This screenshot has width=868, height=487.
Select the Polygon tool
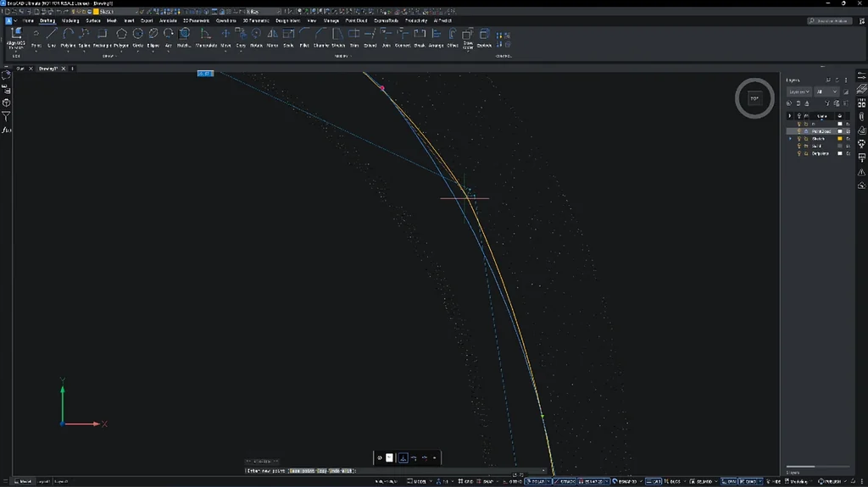(x=120, y=37)
